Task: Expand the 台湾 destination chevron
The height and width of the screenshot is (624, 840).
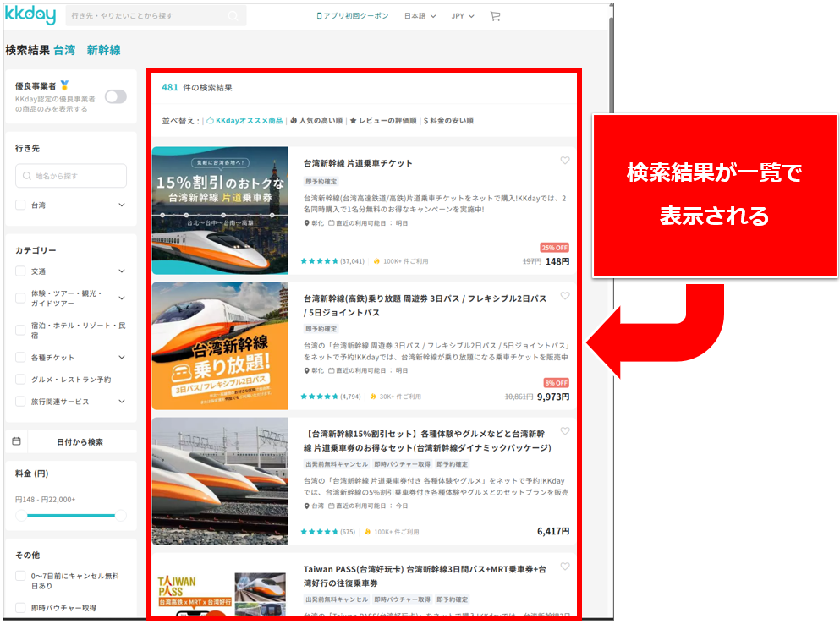Action: 122,205
